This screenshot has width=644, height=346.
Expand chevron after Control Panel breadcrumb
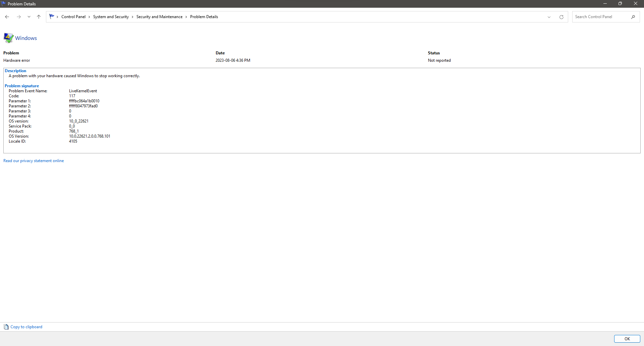tap(89, 17)
